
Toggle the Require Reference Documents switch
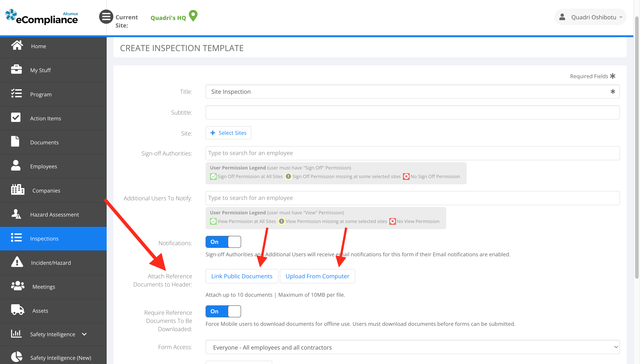coord(223,311)
